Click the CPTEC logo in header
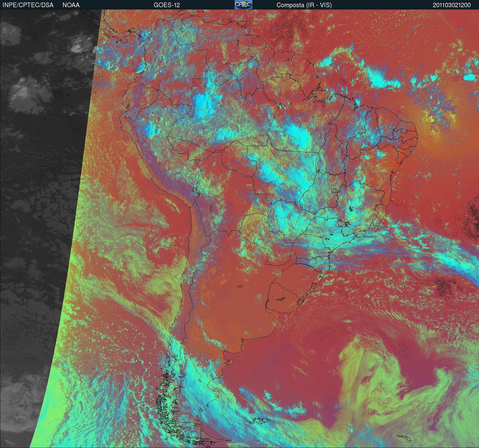 pyautogui.click(x=243, y=5)
